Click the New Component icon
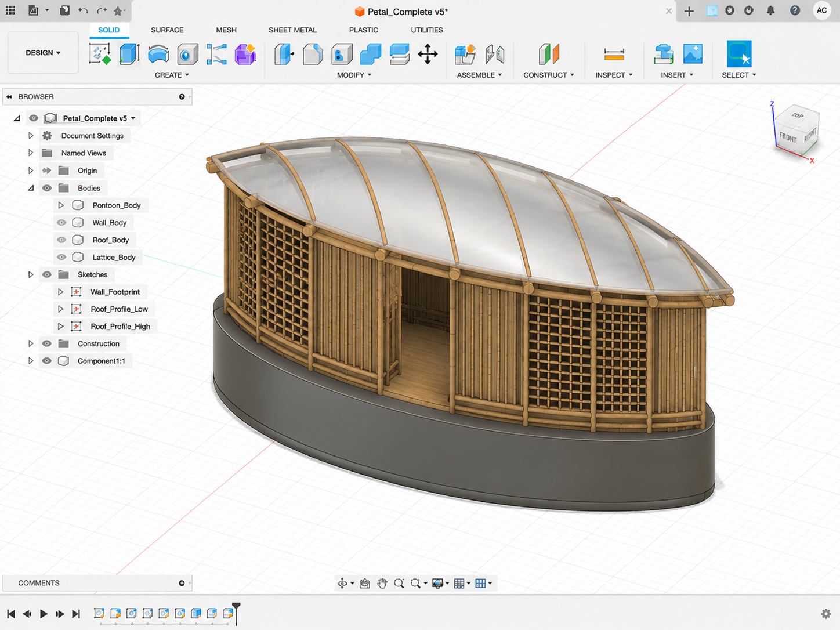Viewport: 840px width, 630px height. coord(465,54)
